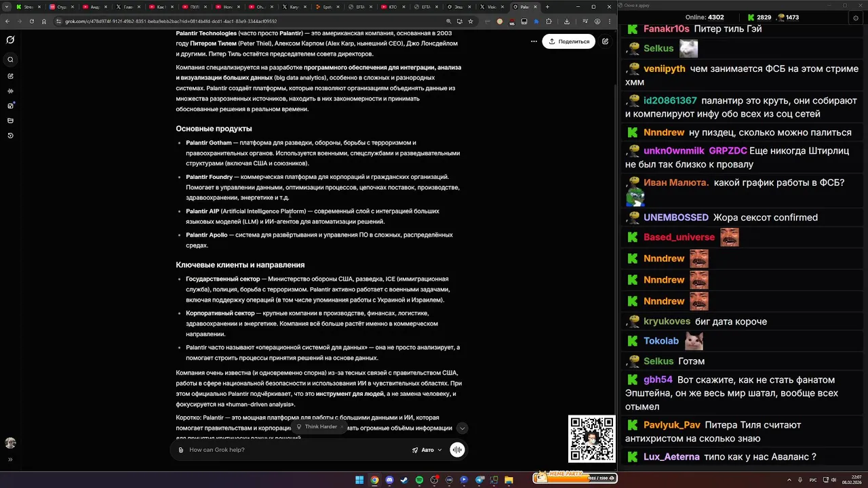Click the attach file paperclip icon
Screen dimensions: 868x488
point(180,450)
